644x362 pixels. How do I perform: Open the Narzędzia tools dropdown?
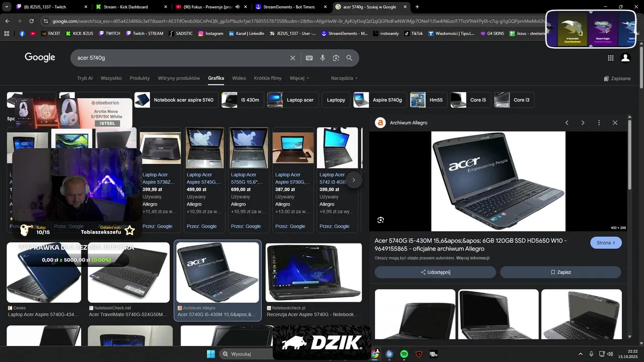pos(344,78)
